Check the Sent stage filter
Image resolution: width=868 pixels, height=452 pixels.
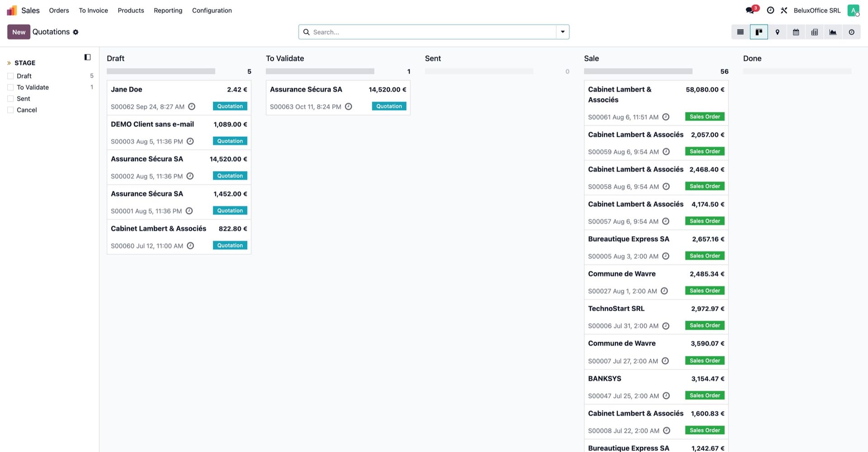10,99
